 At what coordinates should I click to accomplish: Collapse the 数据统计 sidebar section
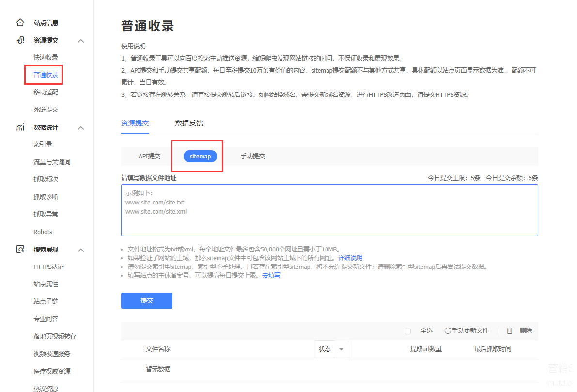[81, 128]
